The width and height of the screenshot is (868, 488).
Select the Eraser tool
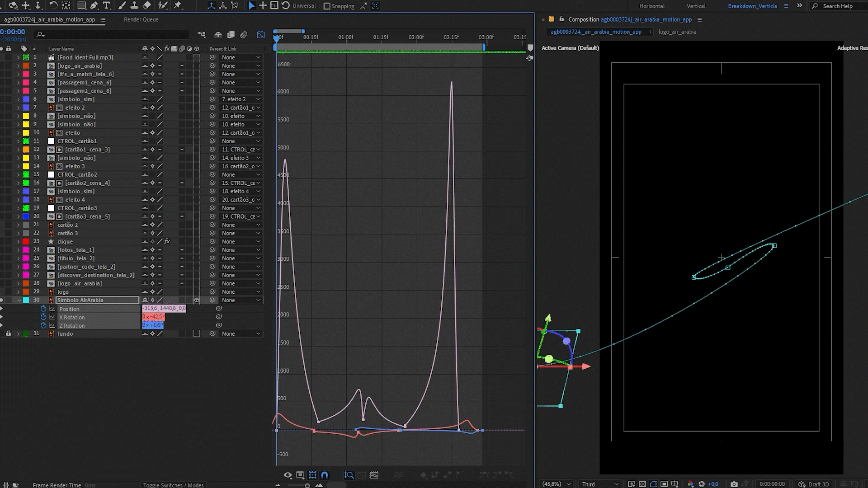147,5
